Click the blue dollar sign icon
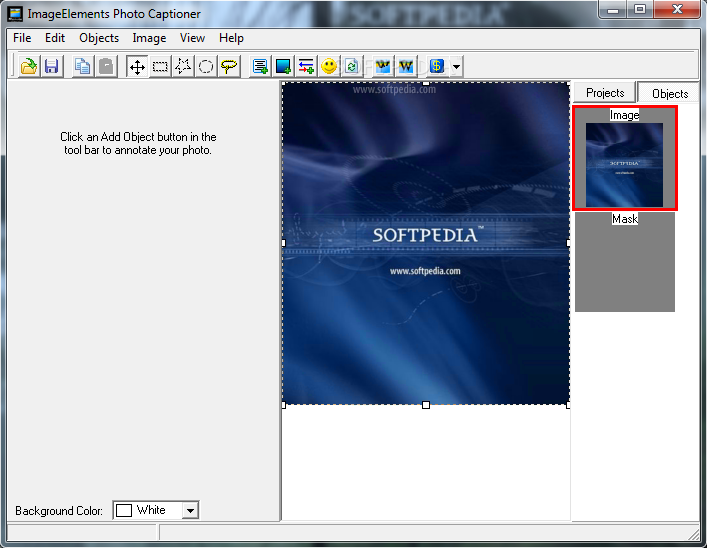The image size is (707, 548). [436, 67]
